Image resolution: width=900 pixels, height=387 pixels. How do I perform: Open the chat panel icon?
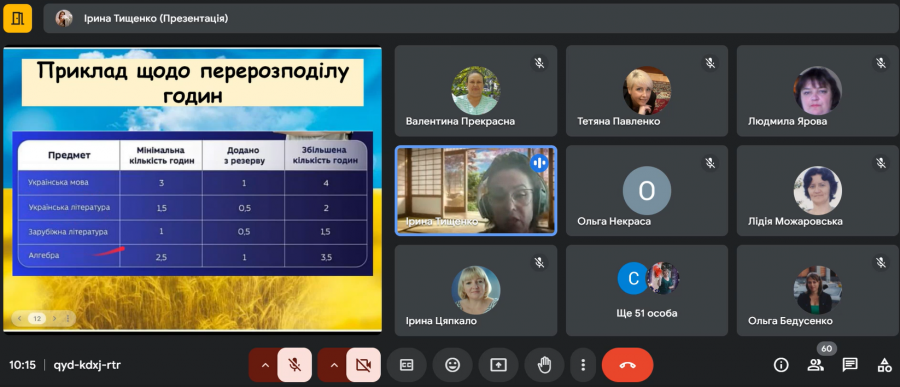coord(849,365)
